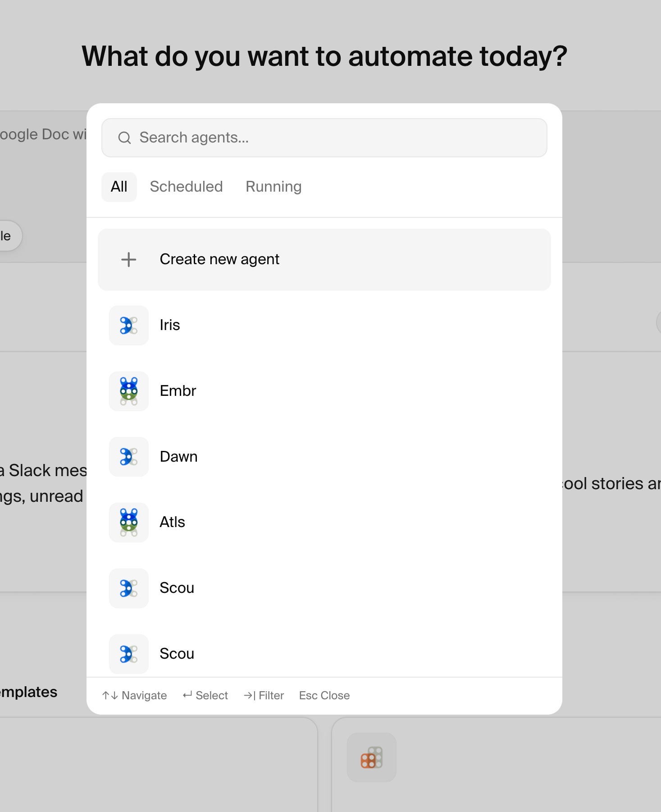Click the search magnifier icon
Viewport: 661px width, 812px height.
[x=124, y=138]
